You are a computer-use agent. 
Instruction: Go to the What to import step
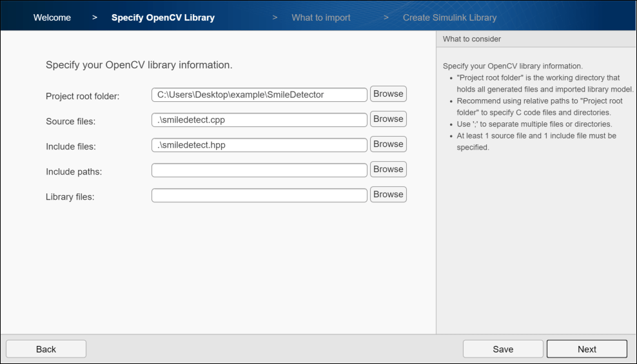tap(321, 17)
